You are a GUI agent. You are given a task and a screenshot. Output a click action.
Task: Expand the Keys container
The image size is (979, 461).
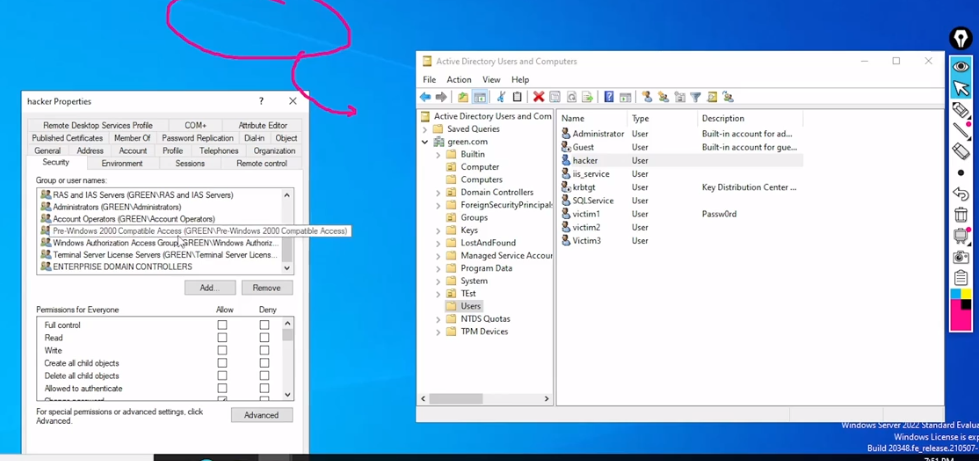[438, 230]
